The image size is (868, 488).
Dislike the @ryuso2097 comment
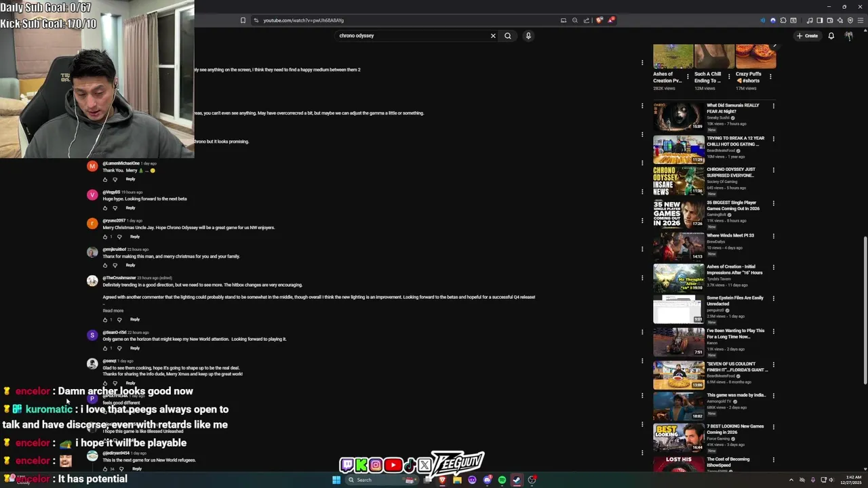tap(119, 237)
